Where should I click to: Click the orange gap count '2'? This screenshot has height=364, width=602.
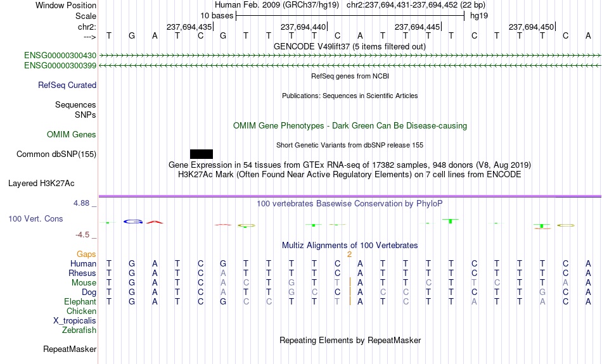(x=349, y=254)
